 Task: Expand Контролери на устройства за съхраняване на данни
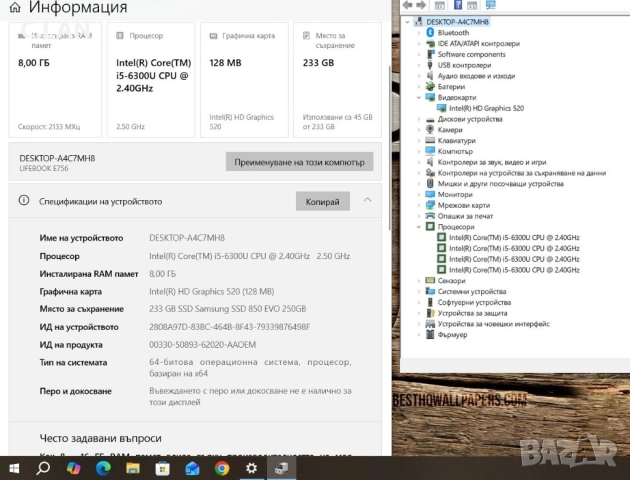419,173
